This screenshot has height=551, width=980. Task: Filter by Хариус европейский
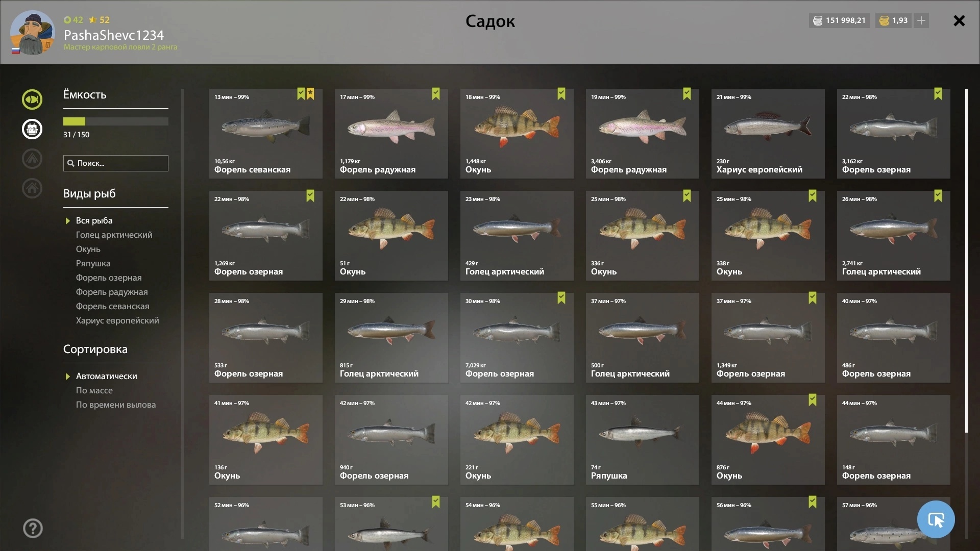click(x=117, y=320)
